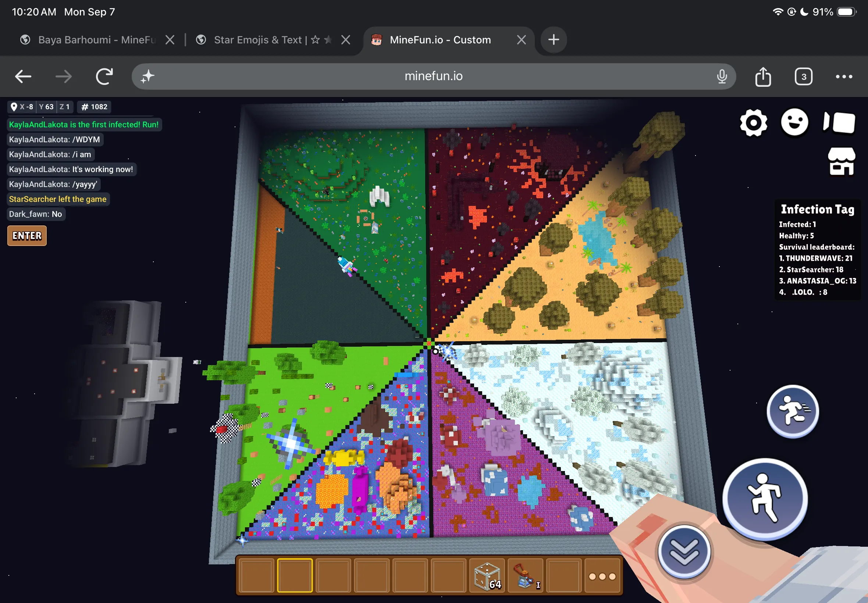This screenshot has height=603, width=868.
Task: Reload the minefun.io page
Action: [x=104, y=77]
